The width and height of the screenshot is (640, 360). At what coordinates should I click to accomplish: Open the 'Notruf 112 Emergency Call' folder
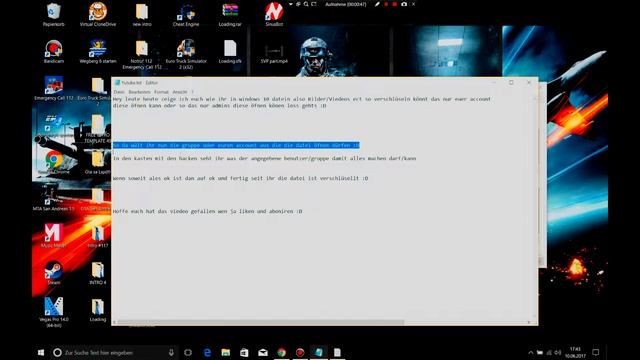click(142, 54)
